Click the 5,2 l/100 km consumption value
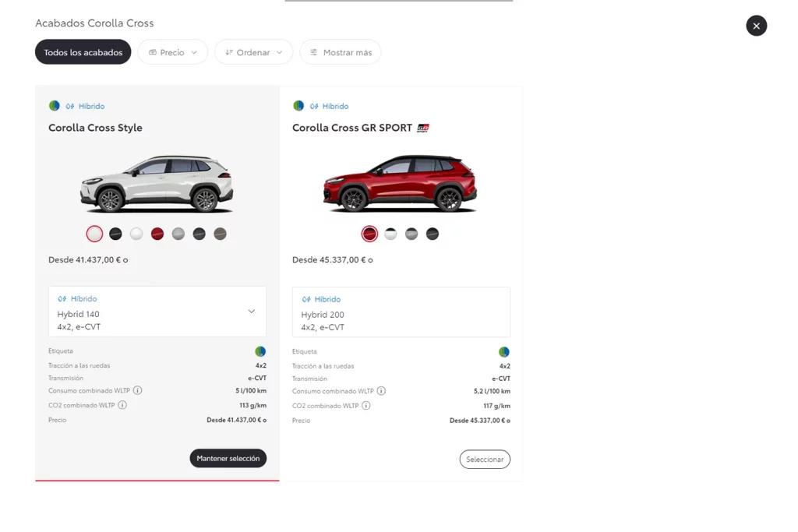 tap(492, 391)
